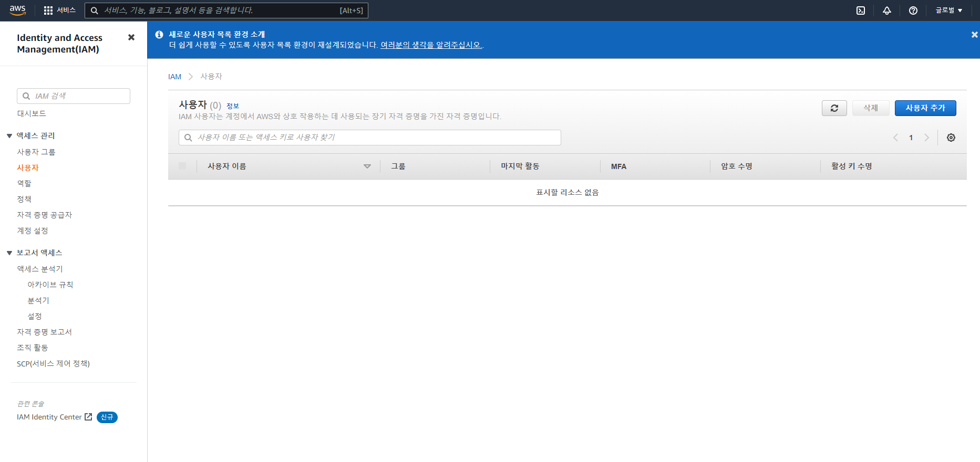Select 사용자 in the sidebar
Screen dimensions: 980x462
click(x=28, y=167)
